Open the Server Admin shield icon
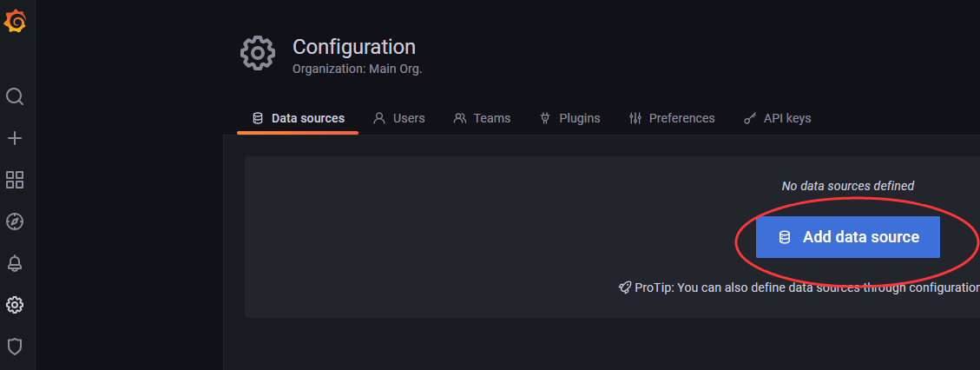The height and width of the screenshot is (370, 980). click(15, 347)
